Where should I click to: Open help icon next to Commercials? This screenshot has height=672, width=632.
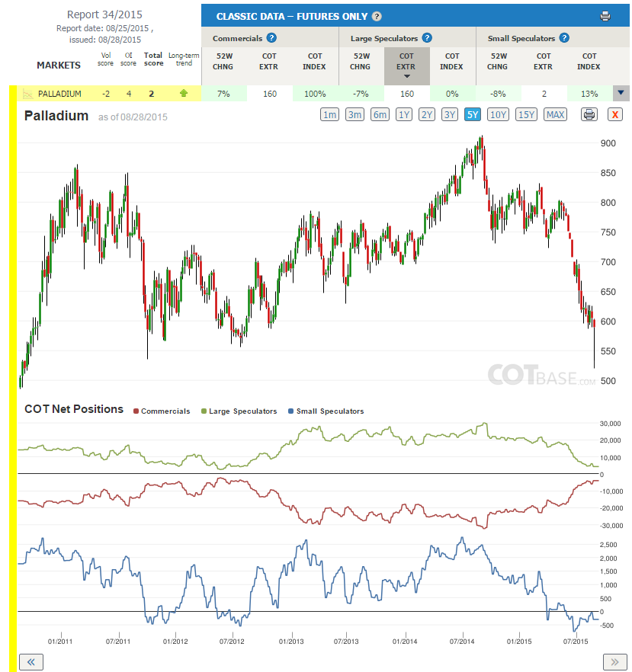271,38
